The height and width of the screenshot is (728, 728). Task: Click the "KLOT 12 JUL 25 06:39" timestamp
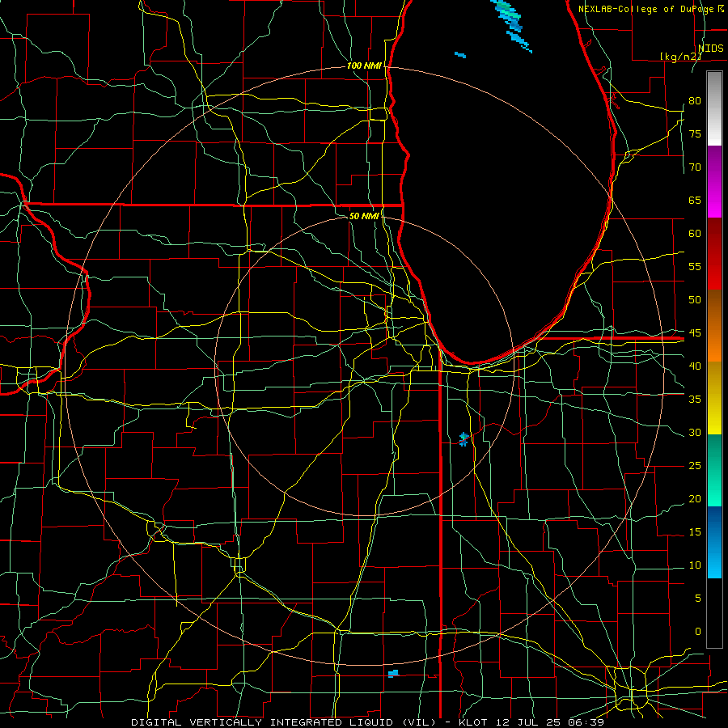coord(531,722)
